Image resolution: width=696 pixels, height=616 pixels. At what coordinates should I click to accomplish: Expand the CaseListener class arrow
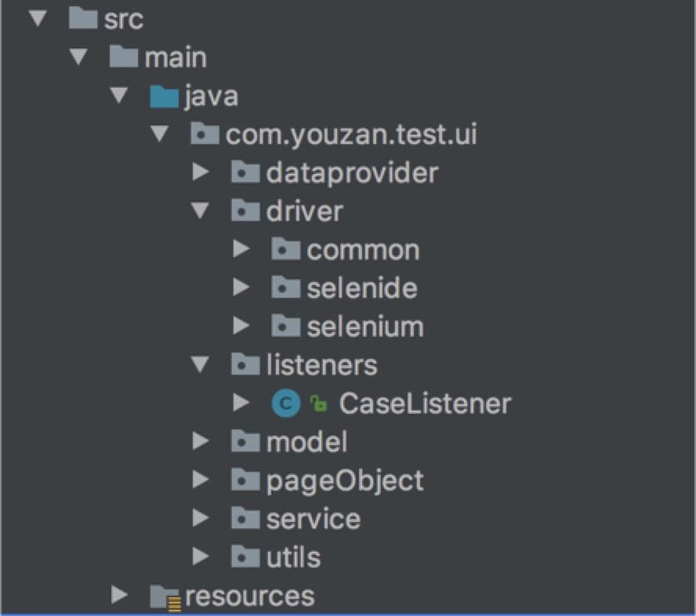241,404
